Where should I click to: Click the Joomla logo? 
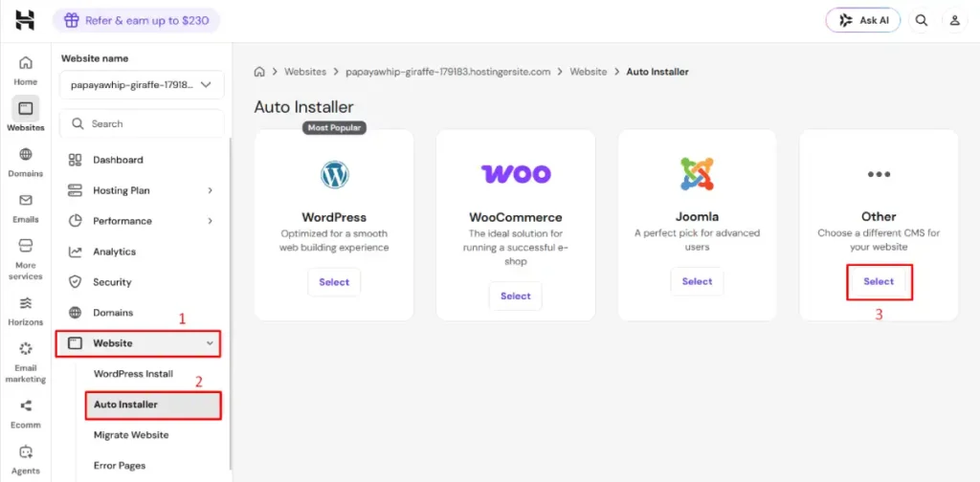point(697,173)
